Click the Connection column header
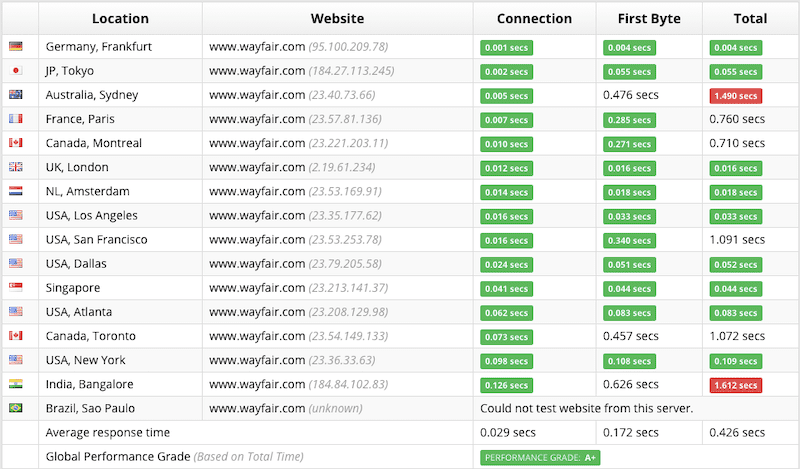This screenshot has height=469, width=800. 534,18
